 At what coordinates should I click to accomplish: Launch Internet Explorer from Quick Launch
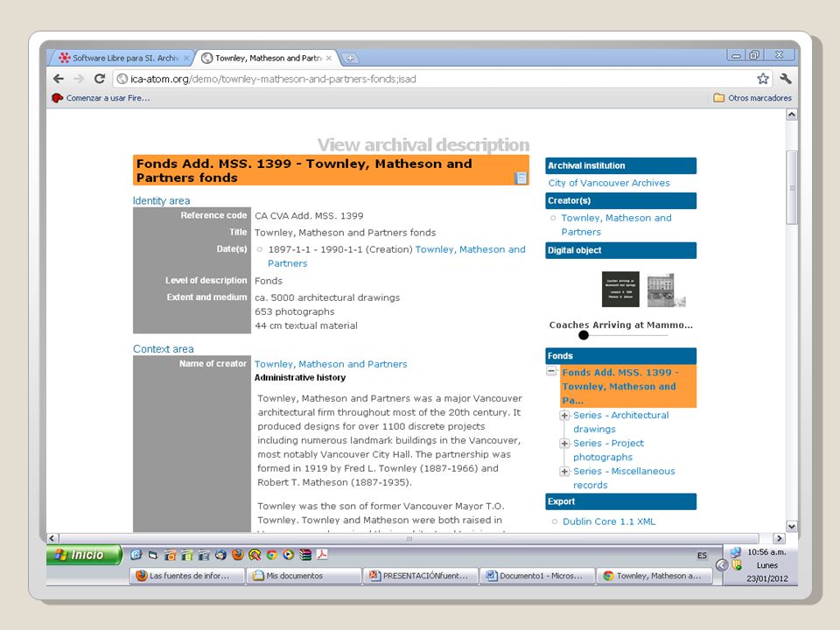click(136, 555)
